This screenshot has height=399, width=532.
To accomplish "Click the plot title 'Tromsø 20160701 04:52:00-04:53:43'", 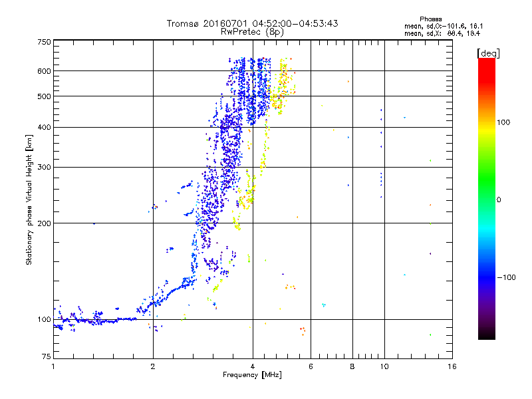I will click(x=252, y=23).
